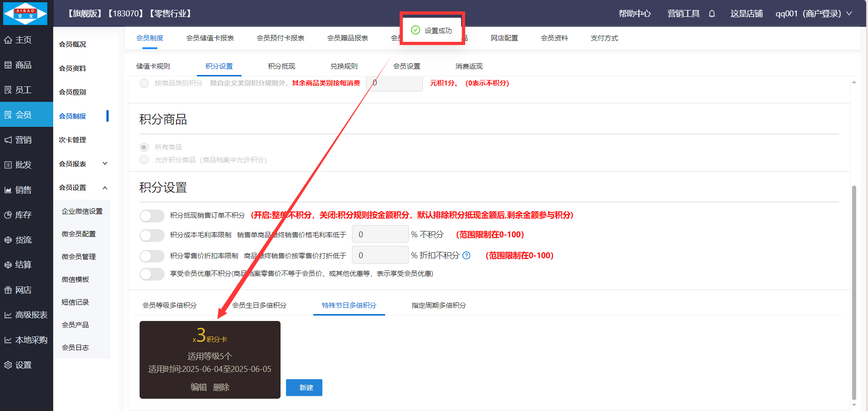868x411 pixels.
Task: Toggle 享受会员优惠不积分 switch
Action: pyautogui.click(x=152, y=274)
